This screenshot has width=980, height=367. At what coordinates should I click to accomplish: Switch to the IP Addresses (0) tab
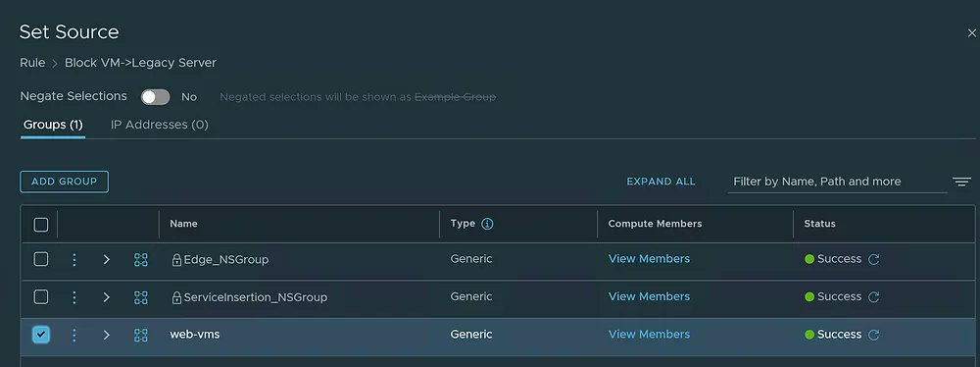click(160, 125)
